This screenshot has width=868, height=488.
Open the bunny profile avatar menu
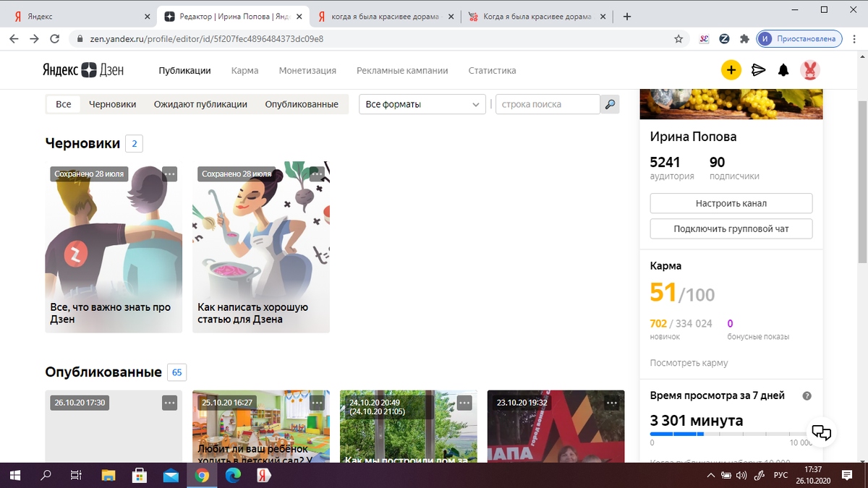809,70
